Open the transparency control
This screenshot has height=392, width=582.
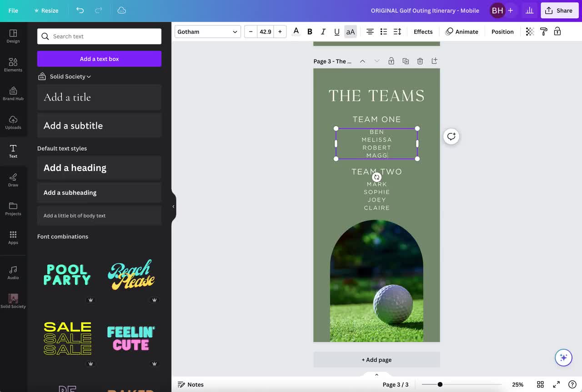tap(530, 31)
